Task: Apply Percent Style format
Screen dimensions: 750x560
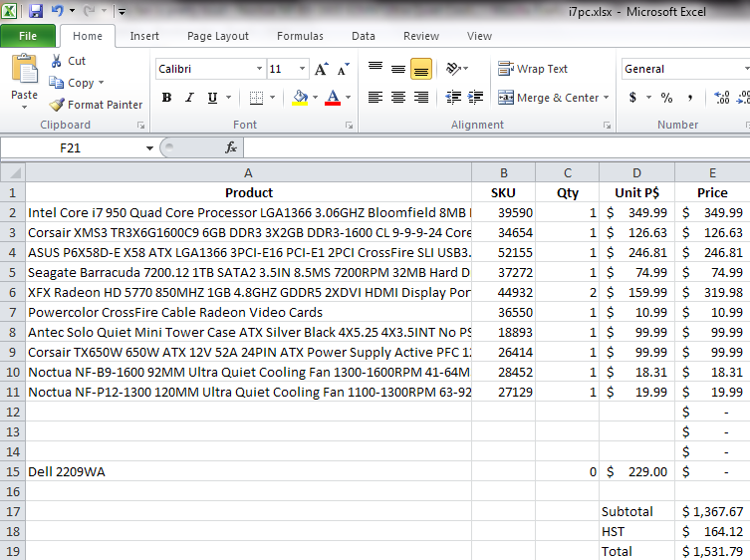Action: (666, 98)
